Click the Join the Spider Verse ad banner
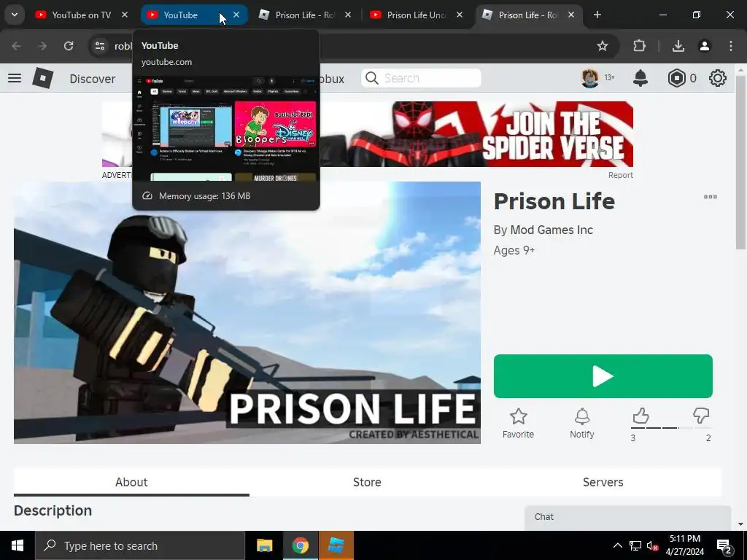 point(476,134)
